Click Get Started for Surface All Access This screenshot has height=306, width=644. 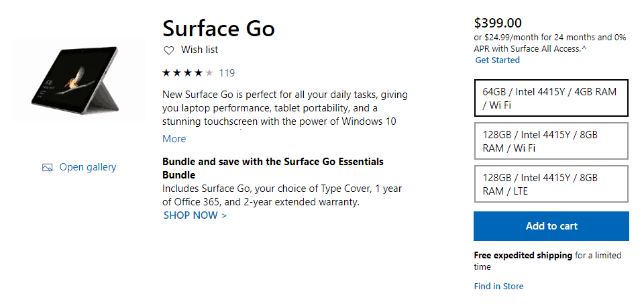click(497, 60)
